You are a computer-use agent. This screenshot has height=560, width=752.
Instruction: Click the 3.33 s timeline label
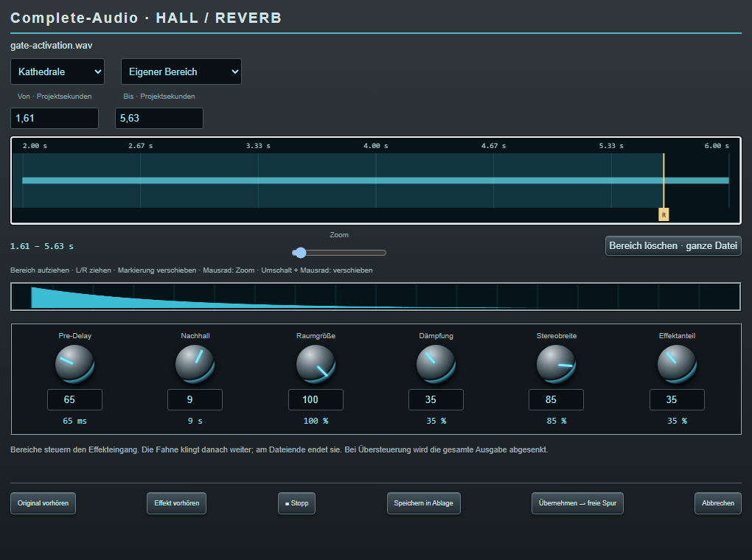click(x=258, y=146)
